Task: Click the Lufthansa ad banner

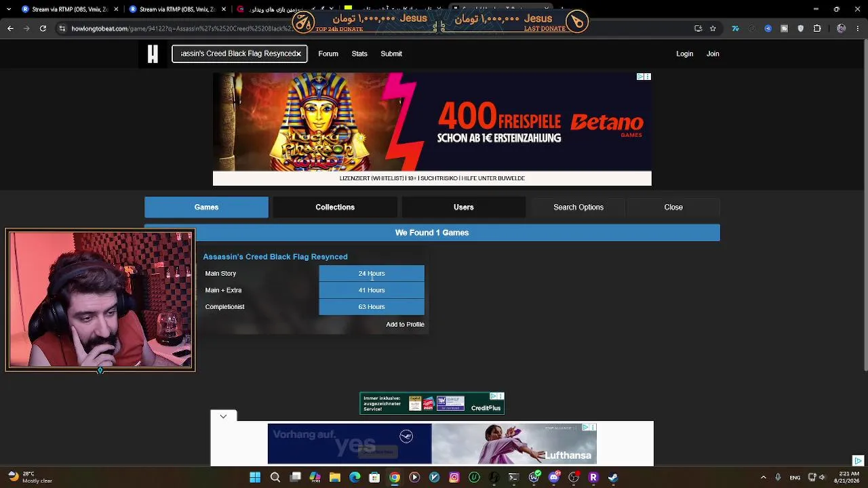Action: [432, 444]
